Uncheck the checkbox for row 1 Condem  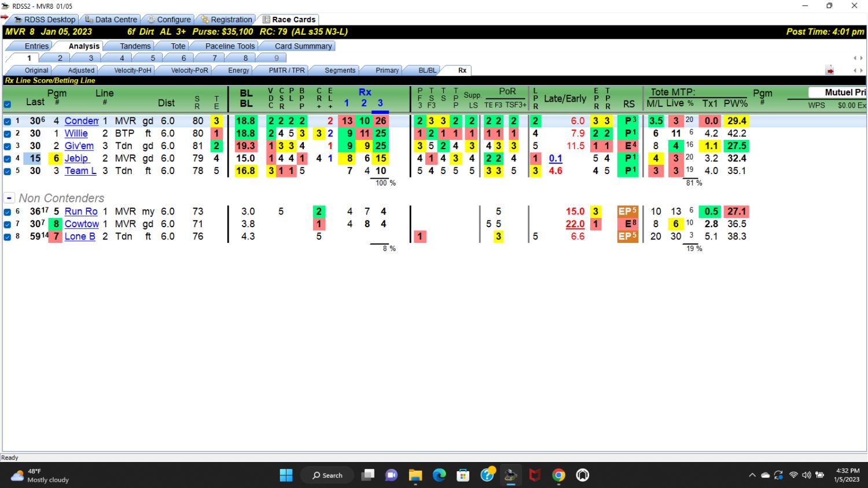pyautogui.click(x=7, y=121)
